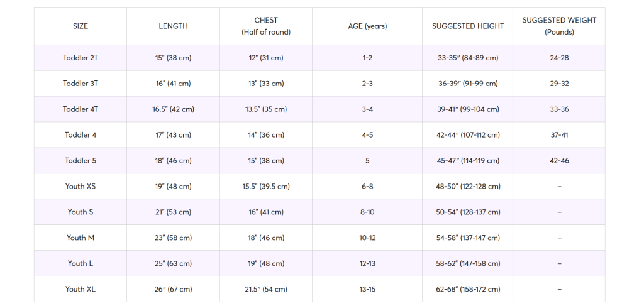
Task: Click the SUGGESTED HEIGHT column header
Action: tap(468, 26)
